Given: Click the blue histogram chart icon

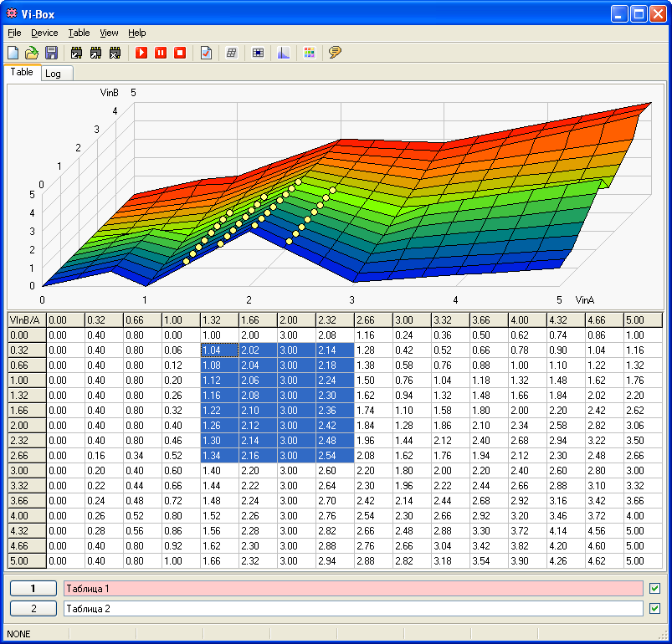Looking at the screenshot, I should tap(283, 53).
